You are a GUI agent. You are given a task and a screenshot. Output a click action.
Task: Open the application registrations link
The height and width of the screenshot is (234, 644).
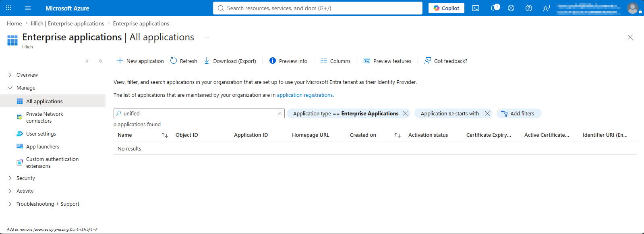click(x=304, y=95)
